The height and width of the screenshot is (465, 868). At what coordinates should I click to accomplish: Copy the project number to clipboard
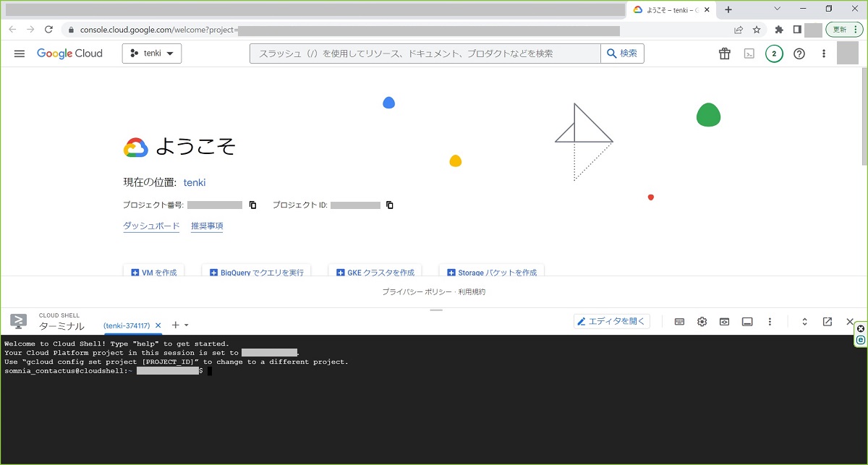[252, 205]
